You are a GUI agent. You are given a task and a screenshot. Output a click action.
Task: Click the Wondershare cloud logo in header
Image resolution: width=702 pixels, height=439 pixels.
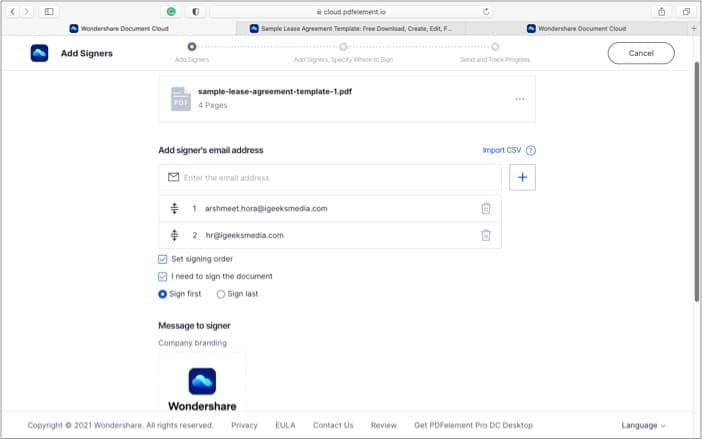click(39, 53)
